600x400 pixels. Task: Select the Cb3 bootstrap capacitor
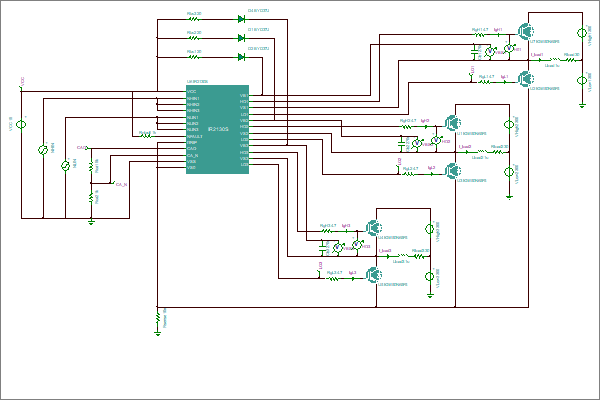[x=323, y=248]
